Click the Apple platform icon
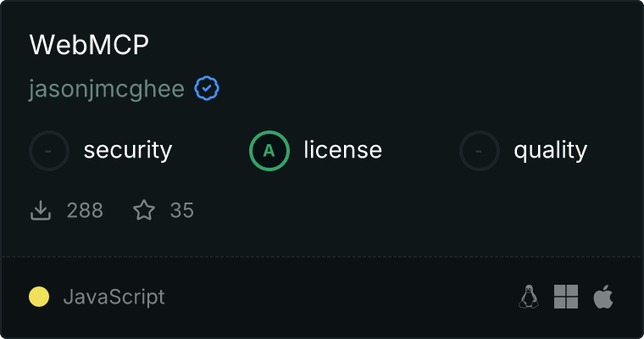644x339 pixels. coord(603,297)
